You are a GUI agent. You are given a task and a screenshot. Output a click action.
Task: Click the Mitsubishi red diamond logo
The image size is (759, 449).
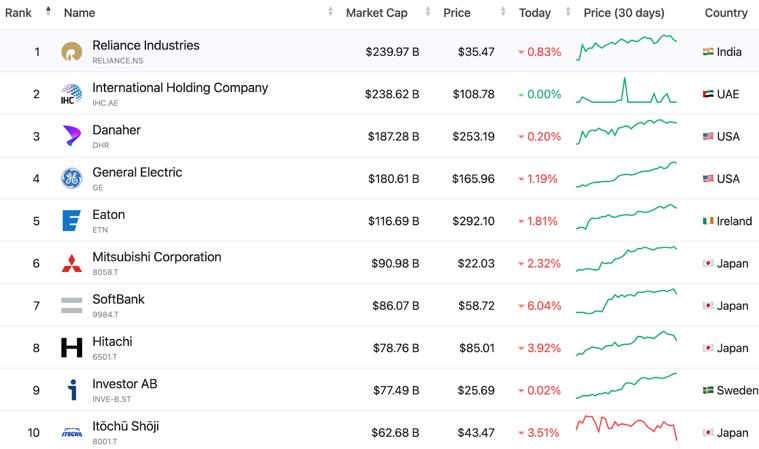click(72, 264)
